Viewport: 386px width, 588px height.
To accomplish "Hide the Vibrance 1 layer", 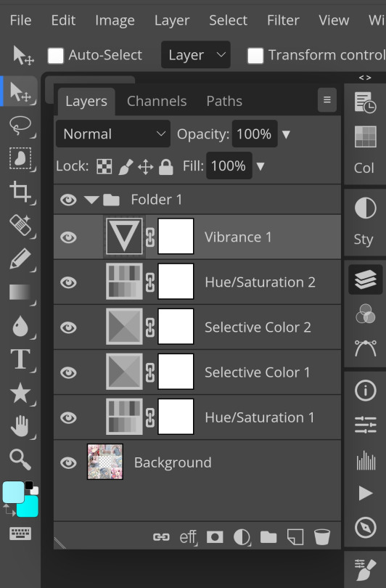I will click(68, 237).
